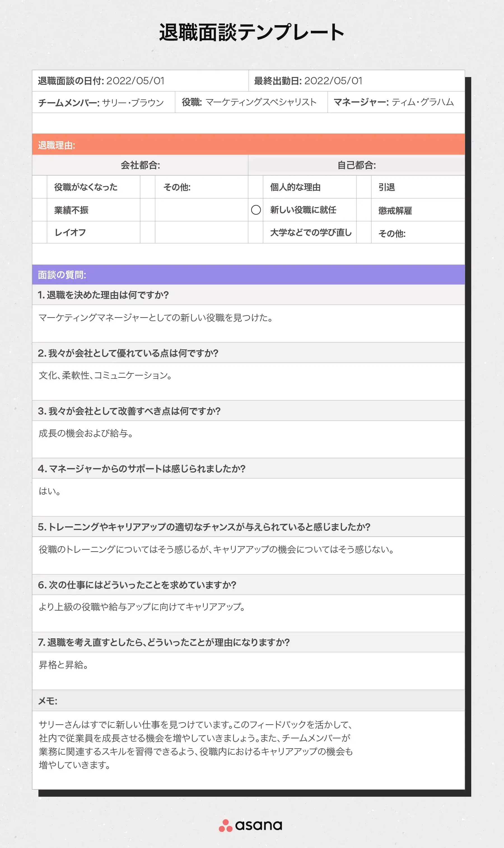
Task: Click the label 大学などでの学び直し
Action: pyautogui.click(x=311, y=233)
